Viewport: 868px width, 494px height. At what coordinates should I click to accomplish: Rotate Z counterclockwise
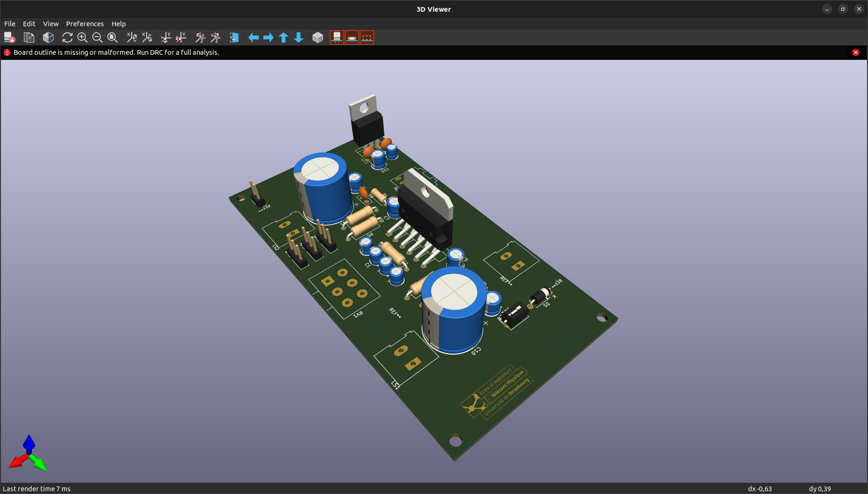coord(215,37)
